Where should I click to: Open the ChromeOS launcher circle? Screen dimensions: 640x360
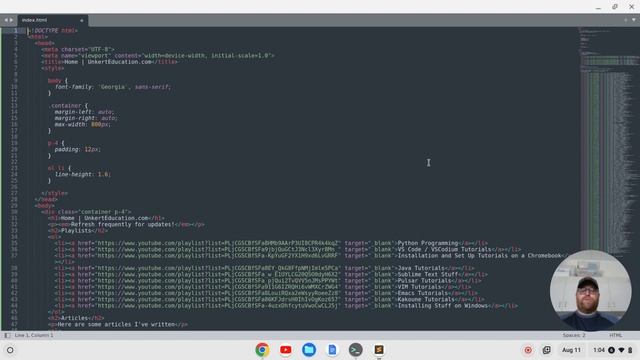tap(10, 350)
